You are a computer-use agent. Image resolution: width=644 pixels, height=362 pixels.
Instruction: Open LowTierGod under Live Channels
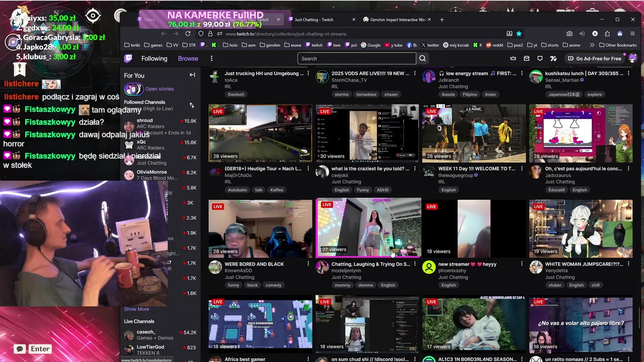[161, 350]
